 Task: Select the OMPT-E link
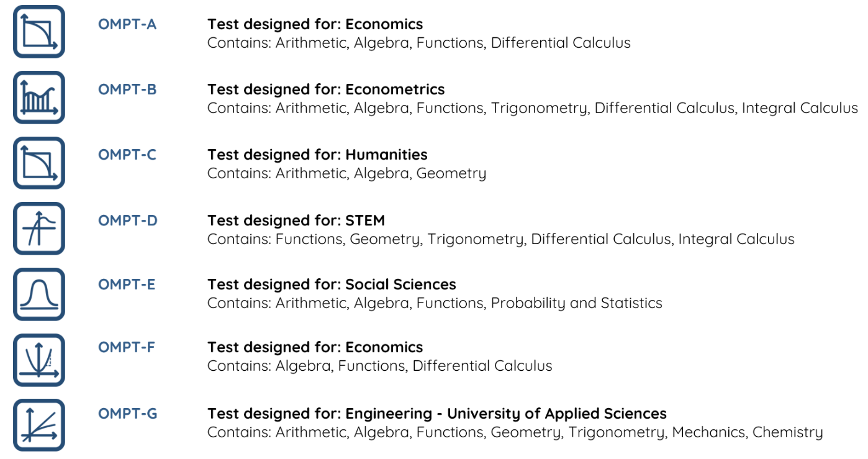[127, 284]
